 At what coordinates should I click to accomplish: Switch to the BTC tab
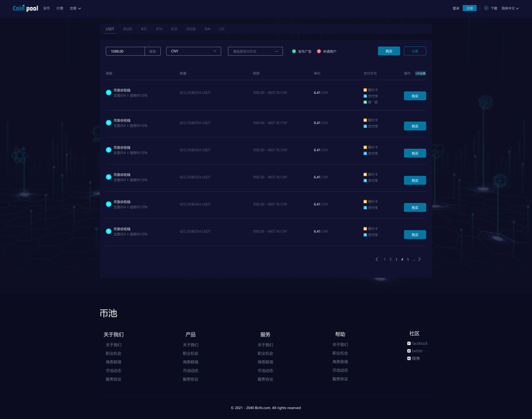click(144, 29)
